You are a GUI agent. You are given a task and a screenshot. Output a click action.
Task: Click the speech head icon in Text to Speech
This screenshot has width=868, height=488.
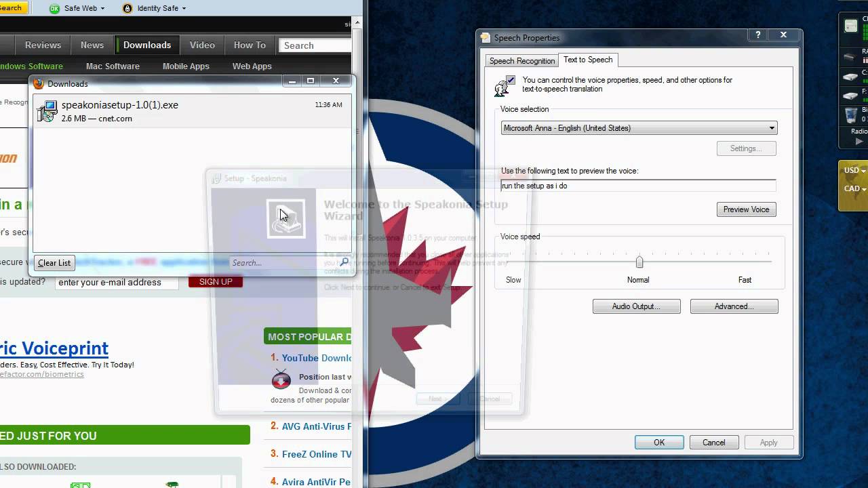505,85
